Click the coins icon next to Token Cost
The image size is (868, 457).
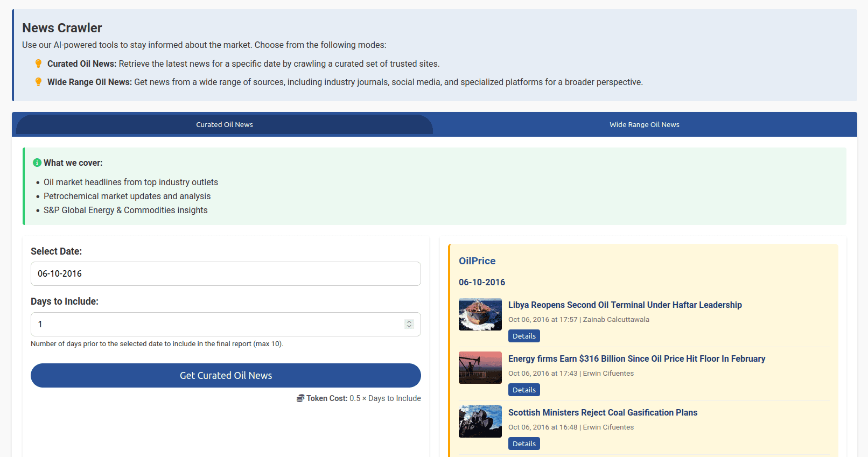click(x=300, y=398)
